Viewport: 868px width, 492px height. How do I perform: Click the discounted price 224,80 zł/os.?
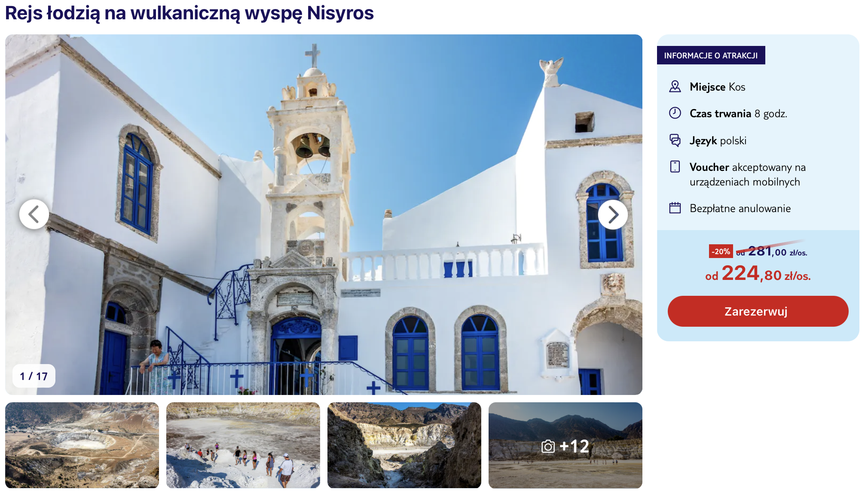tap(758, 273)
